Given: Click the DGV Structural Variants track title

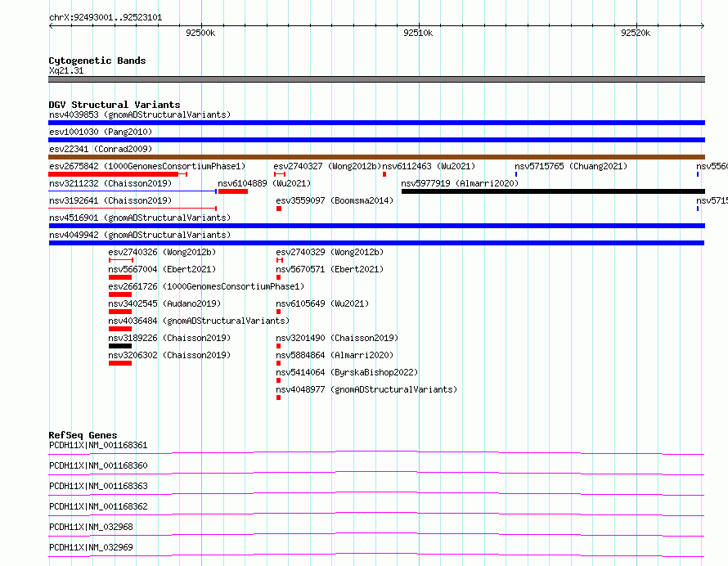Looking at the screenshot, I should tap(115, 105).
